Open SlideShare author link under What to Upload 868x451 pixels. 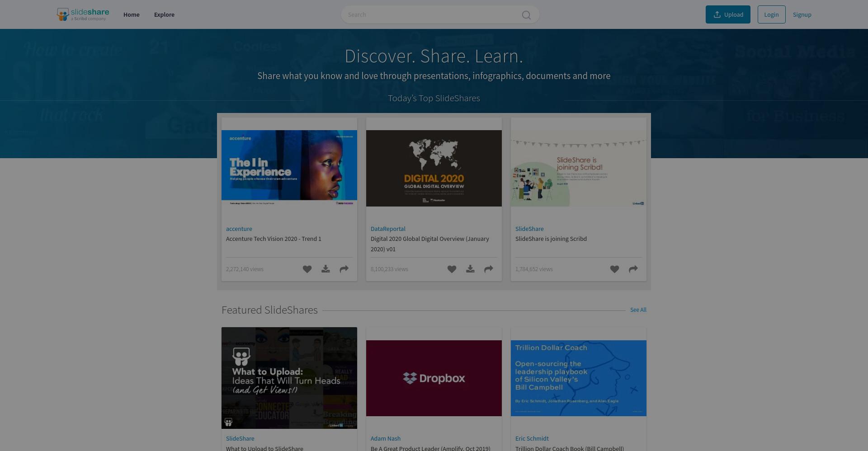[240, 439]
